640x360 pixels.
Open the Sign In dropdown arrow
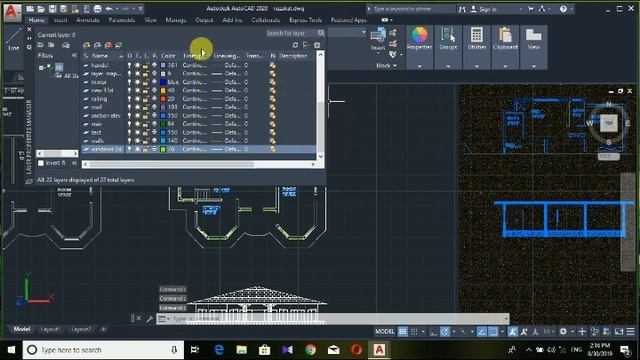[x=520, y=9]
